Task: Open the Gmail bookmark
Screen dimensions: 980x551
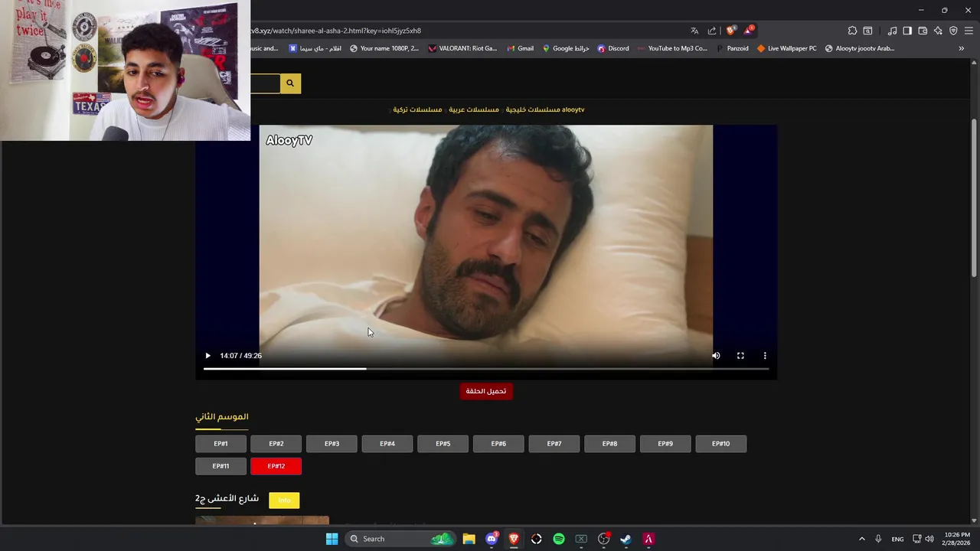Action: tap(520, 48)
